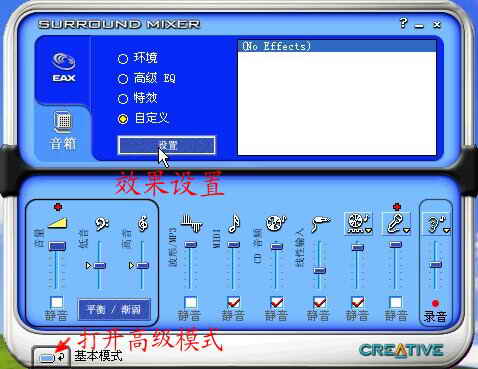The image size is (478, 369).
Task: Click the Wave/MP3 waveform icon
Action: [x=191, y=223]
